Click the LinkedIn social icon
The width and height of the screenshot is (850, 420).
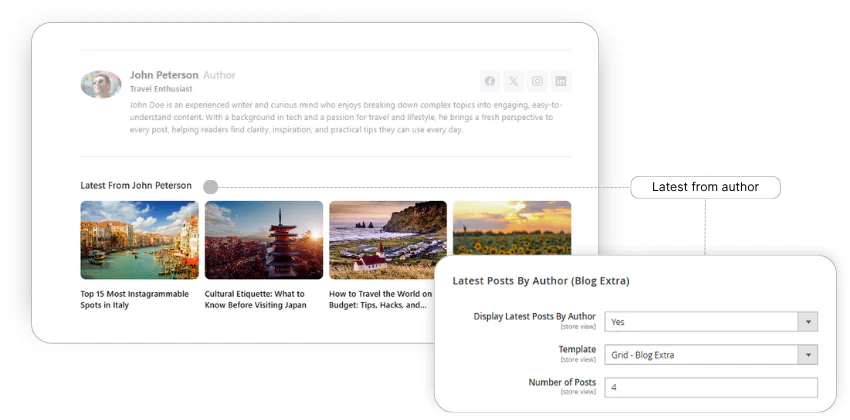[x=561, y=81]
